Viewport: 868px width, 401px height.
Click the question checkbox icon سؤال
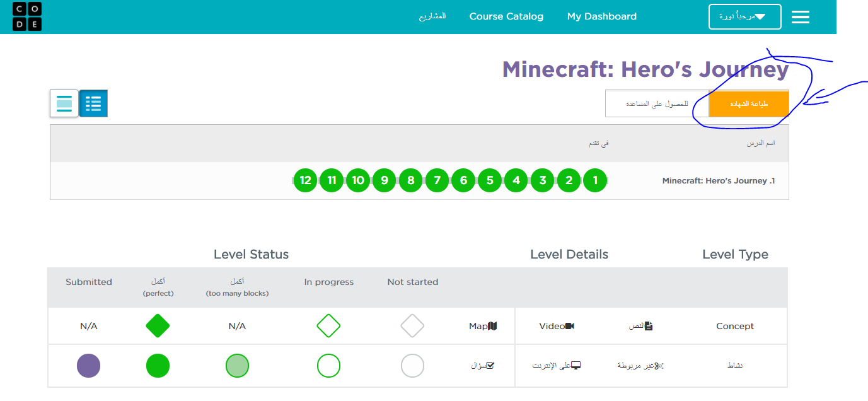click(491, 365)
